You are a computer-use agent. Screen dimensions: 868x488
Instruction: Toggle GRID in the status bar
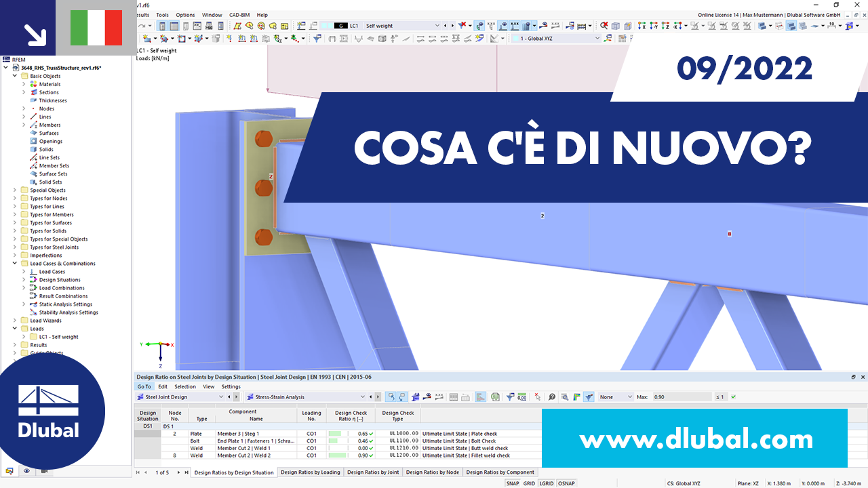[x=529, y=483]
